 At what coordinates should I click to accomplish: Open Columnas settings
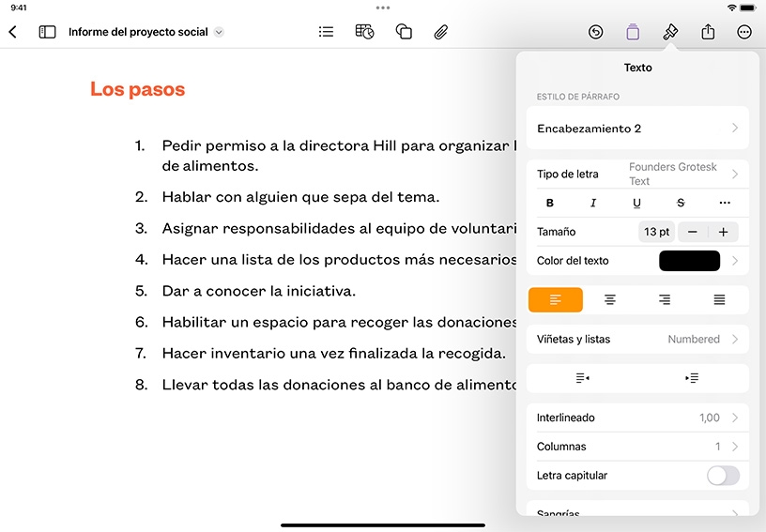[x=637, y=447]
